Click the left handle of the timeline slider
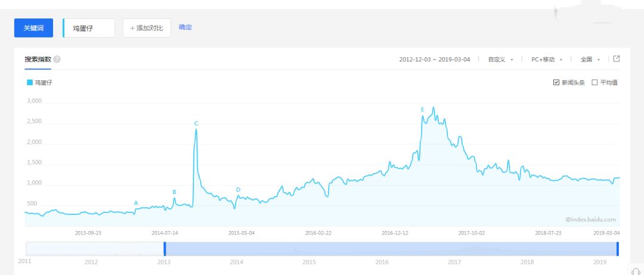Viewport: 644px width, 275px height. coord(165,249)
